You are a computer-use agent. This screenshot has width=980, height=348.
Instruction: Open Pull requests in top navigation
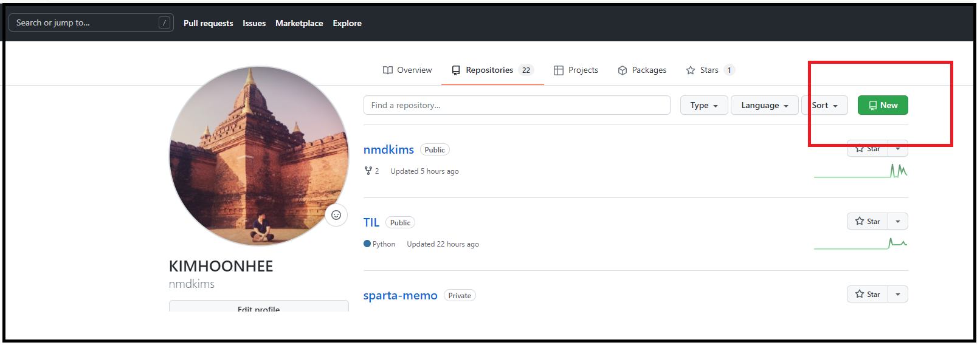(208, 23)
